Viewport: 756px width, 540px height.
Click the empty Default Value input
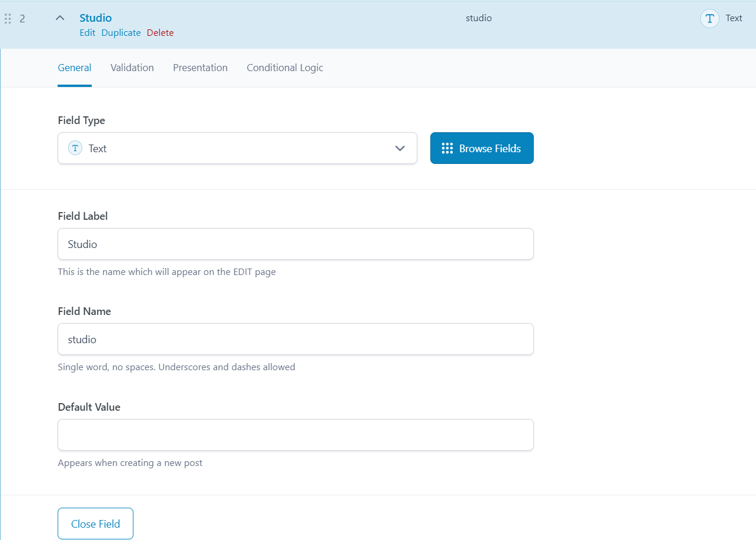point(295,435)
